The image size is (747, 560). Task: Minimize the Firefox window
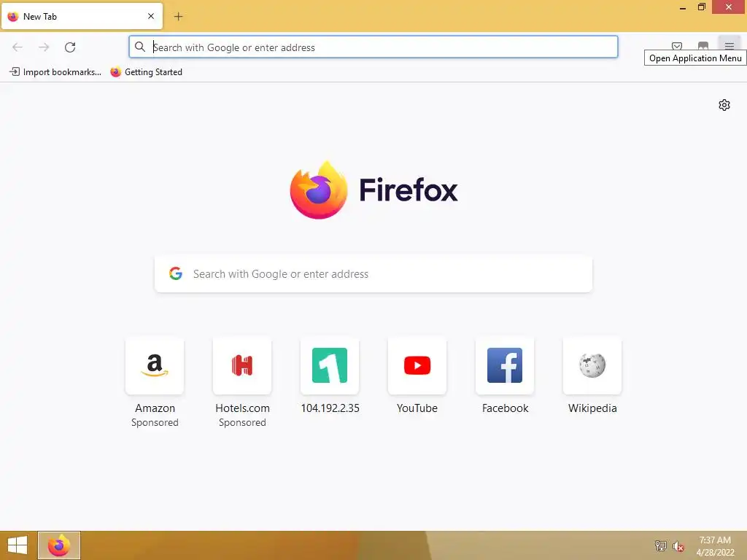(x=683, y=7)
